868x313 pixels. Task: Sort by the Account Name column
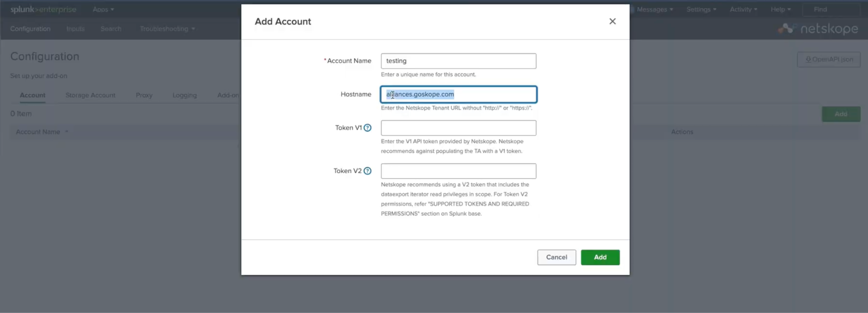click(x=42, y=132)
